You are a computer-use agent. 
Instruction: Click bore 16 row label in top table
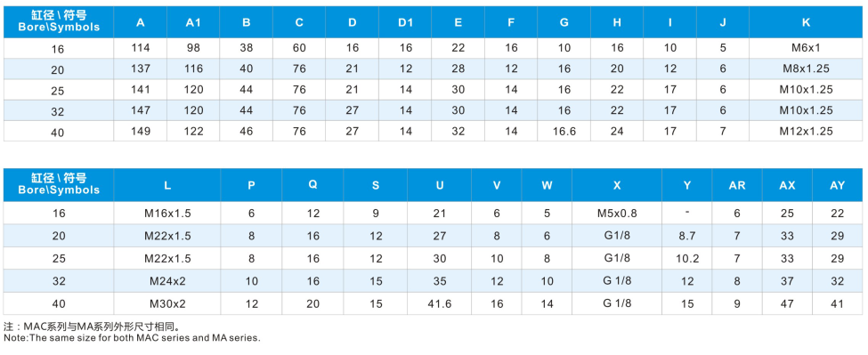(x=59, y=49)
